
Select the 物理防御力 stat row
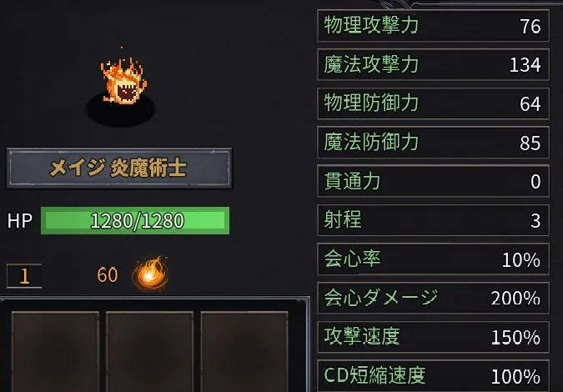pos(434,103)
